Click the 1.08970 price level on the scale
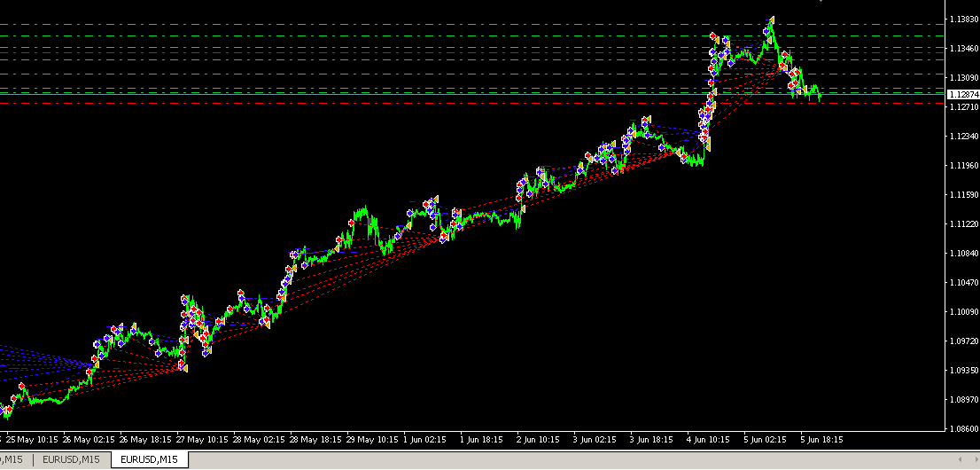Image resolution: width=980 pixels, height=470 pixels. 964,399
